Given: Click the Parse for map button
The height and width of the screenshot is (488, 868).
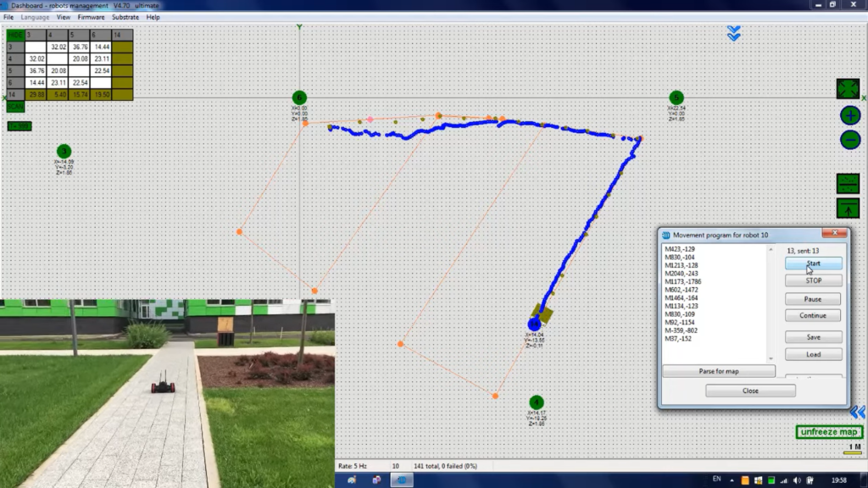Looking at the screenshot, I should point(718,371).
